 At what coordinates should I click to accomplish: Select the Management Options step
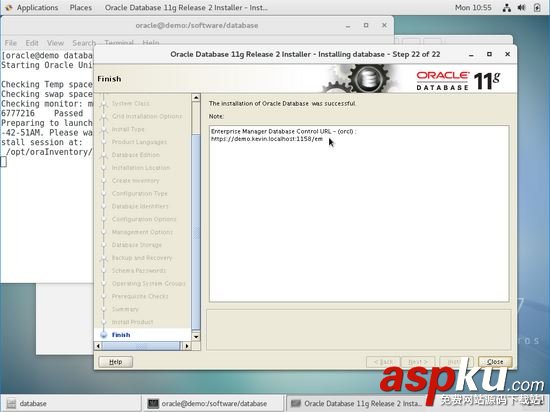[142, 232]
